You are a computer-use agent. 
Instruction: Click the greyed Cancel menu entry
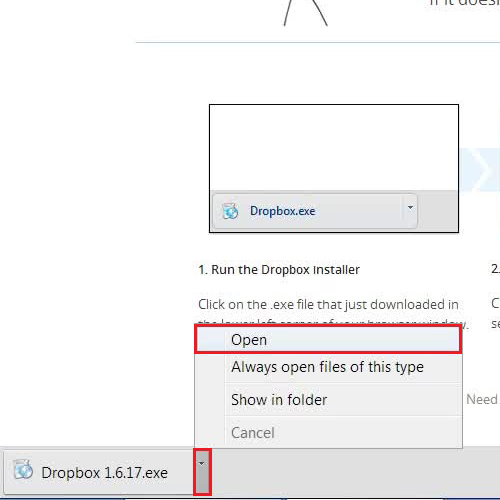(x=328, y=433)
